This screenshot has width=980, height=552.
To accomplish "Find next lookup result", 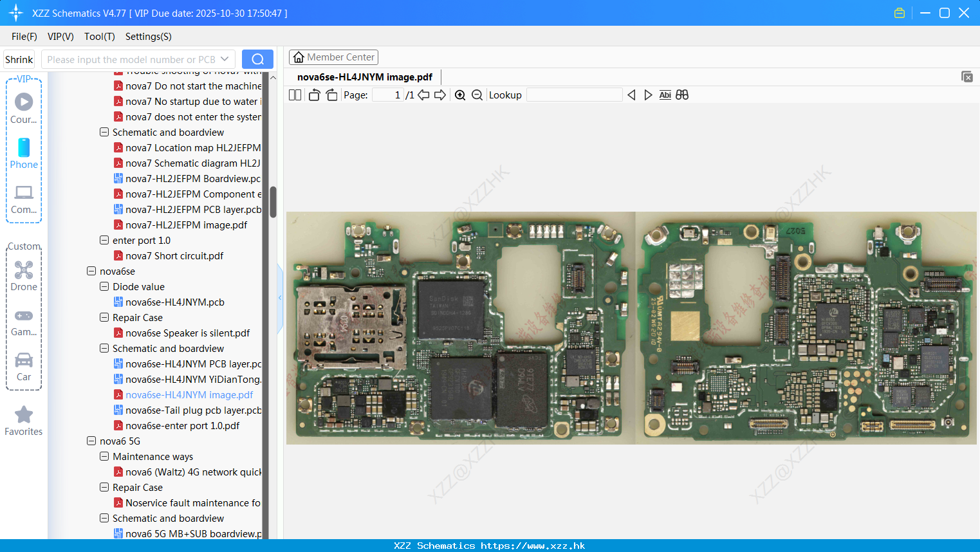I will click(x=648, y=95).
